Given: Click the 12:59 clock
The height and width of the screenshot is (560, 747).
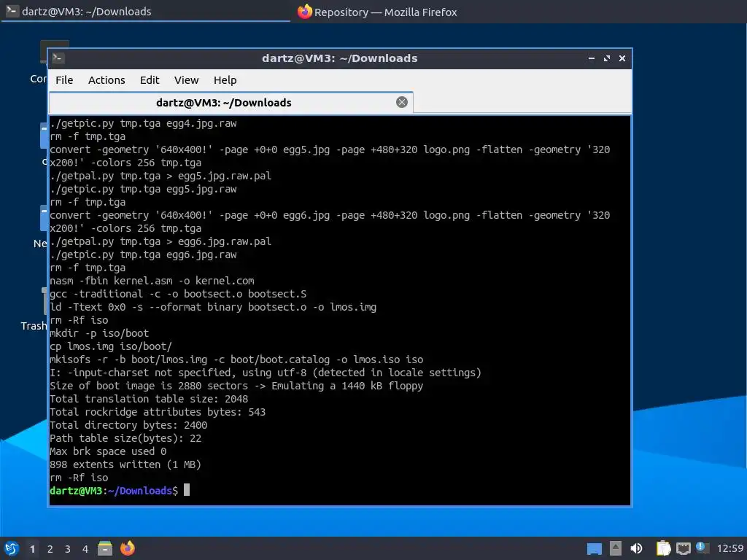Looking at the screenshot, I should point(729,548).
